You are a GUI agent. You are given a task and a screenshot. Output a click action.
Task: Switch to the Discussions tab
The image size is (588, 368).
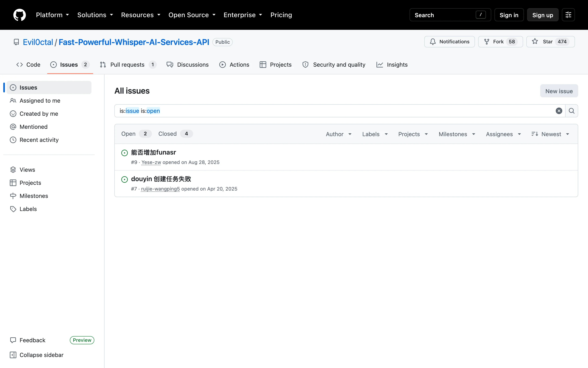point(187,64)
